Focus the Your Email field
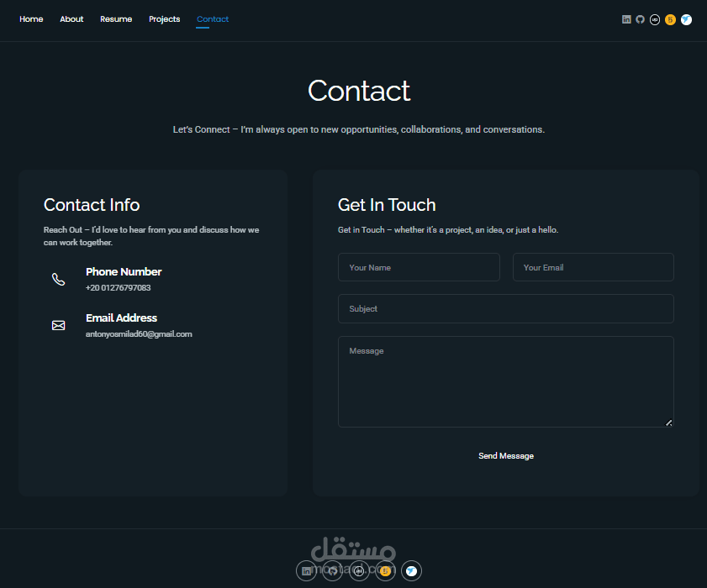The height and width of the screenshot is (588, 707). point(593,267)
